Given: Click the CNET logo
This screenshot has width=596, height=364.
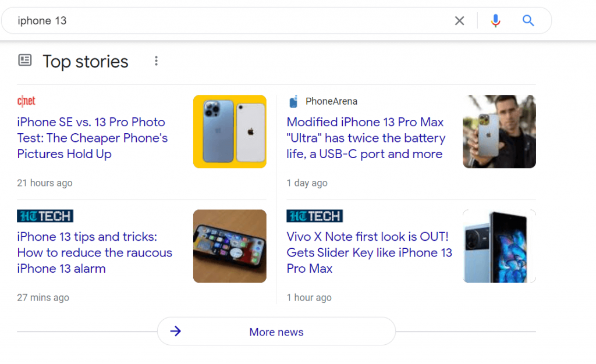Looking at the screenshot, I should 26,101.
